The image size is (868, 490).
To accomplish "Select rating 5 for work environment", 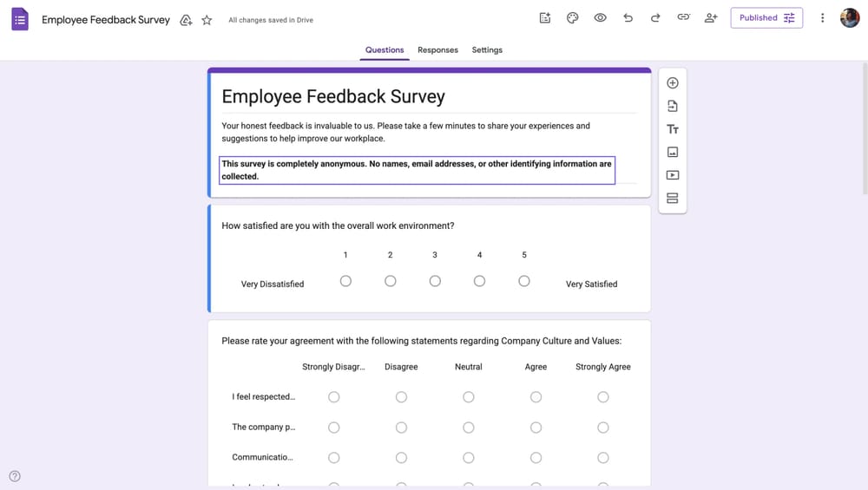I will click(524, 281).
